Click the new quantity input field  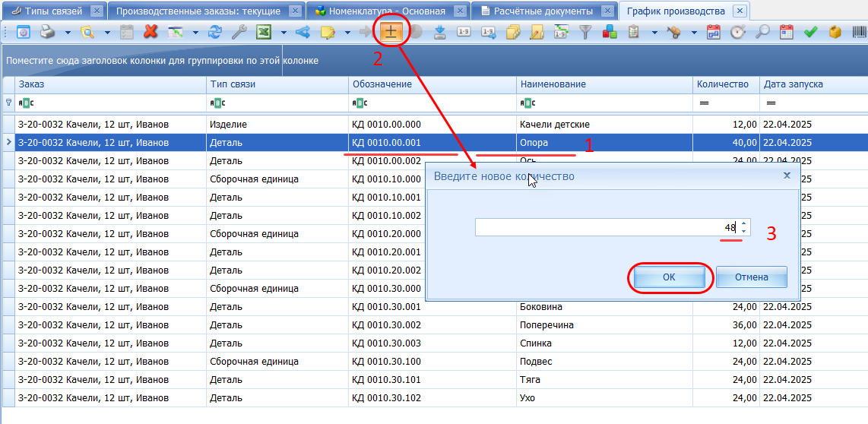(600, 227)
